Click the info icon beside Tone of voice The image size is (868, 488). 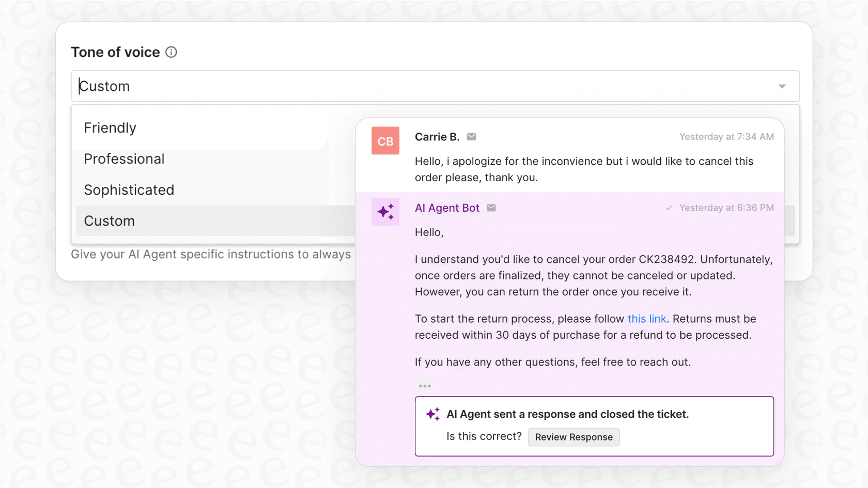tap(171, 52)
